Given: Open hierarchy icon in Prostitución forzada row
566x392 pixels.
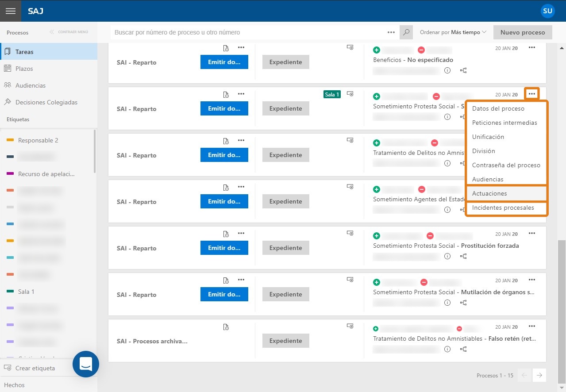Looking at the screenshot, I should 463,256.
